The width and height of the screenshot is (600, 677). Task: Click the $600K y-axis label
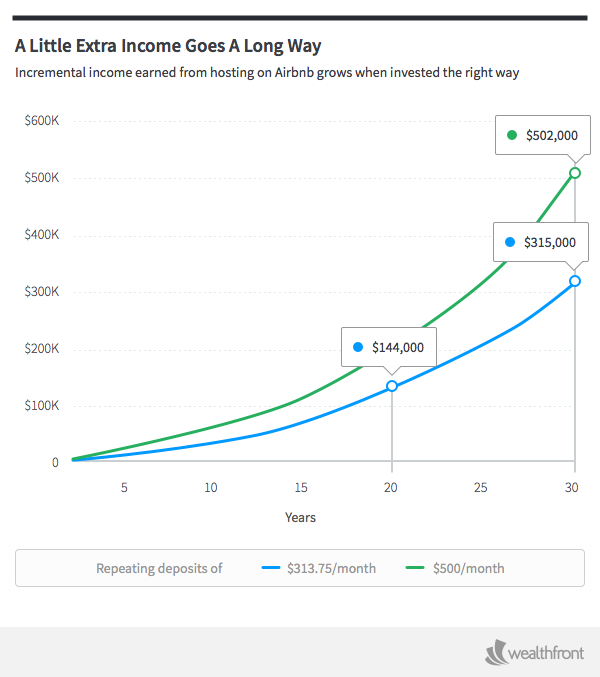(42, 121)
